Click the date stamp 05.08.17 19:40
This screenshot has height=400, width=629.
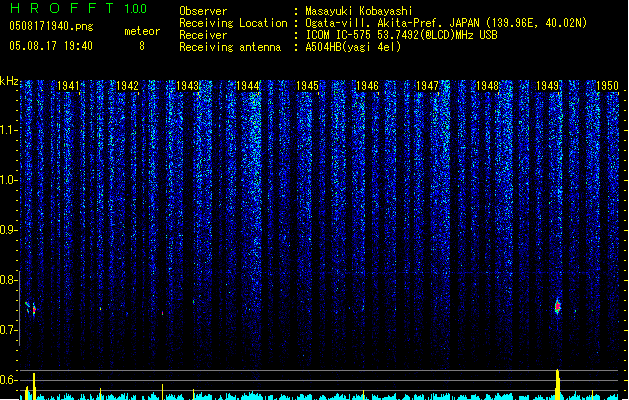[x=51, y=46]
